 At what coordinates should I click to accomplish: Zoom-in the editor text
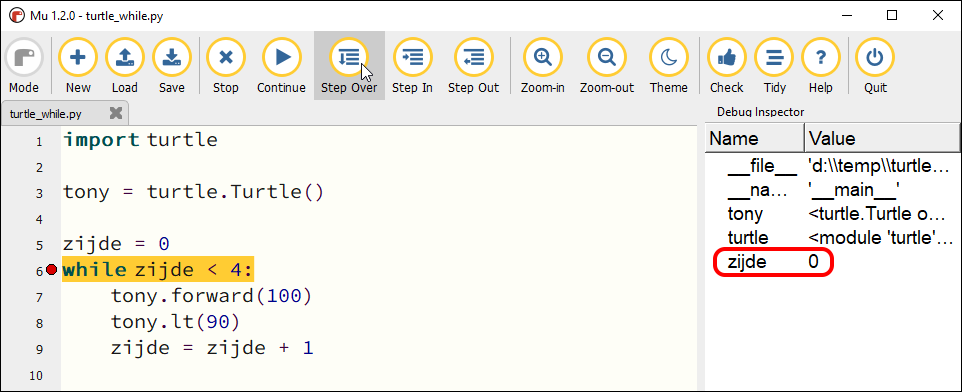click(x=543, y=66)
